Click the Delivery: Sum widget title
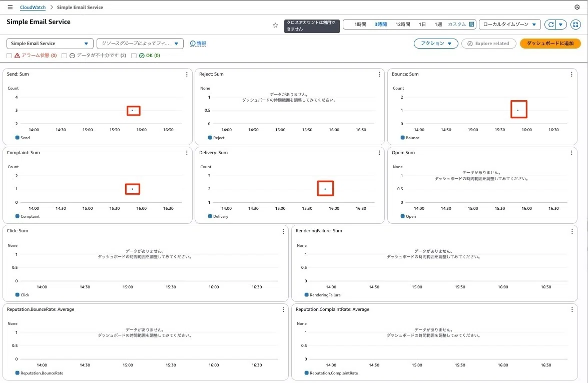Image resolution: width=588 pixels, height=383 pixels. pos(213,153)
